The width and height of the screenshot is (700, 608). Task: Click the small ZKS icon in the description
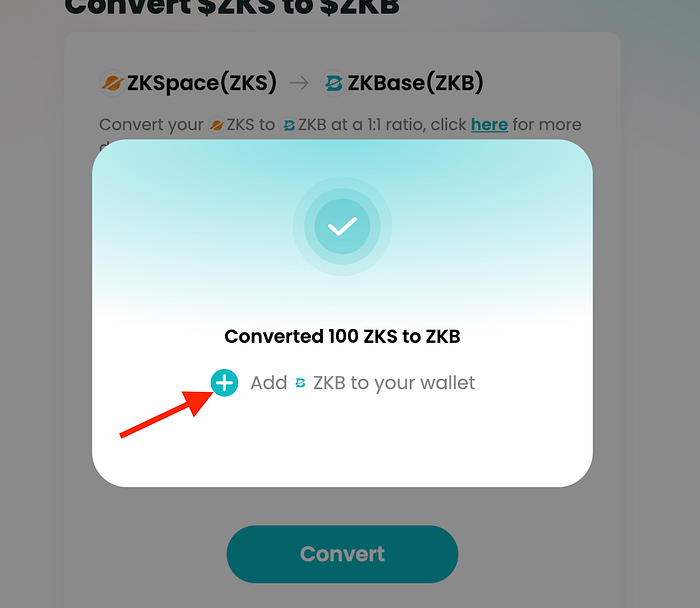(217, 125)
